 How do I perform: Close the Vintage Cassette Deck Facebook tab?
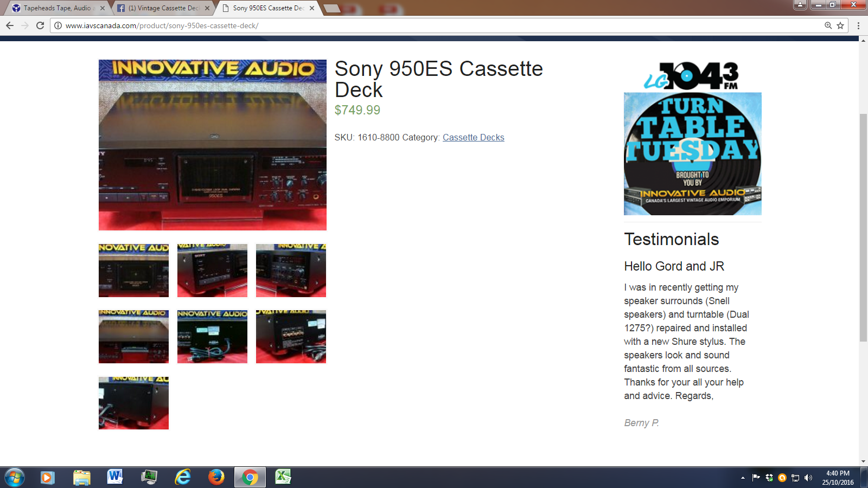pyautogui.click(x=207, y=8)
